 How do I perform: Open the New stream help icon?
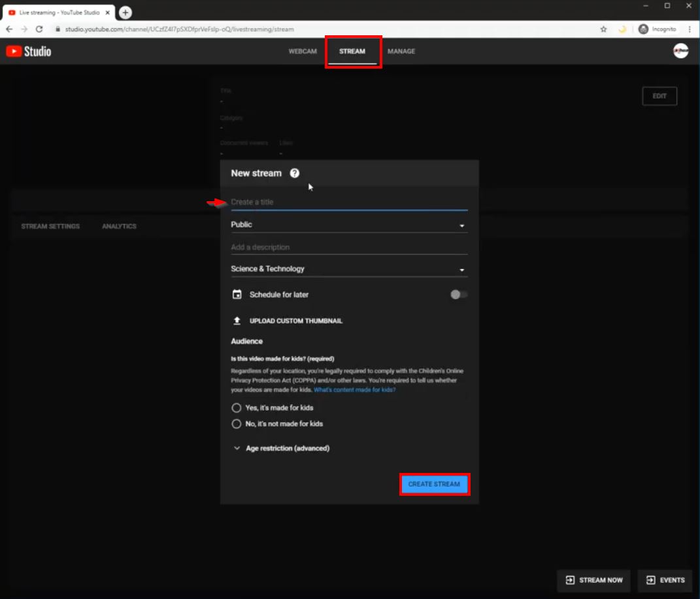pyautogui.click(x=295, y=173)
